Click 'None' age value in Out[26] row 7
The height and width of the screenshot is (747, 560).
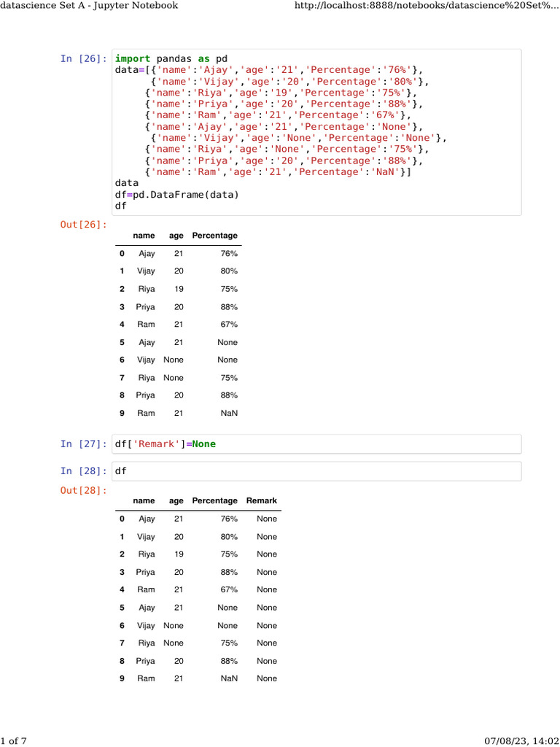(x=174, y=378)
